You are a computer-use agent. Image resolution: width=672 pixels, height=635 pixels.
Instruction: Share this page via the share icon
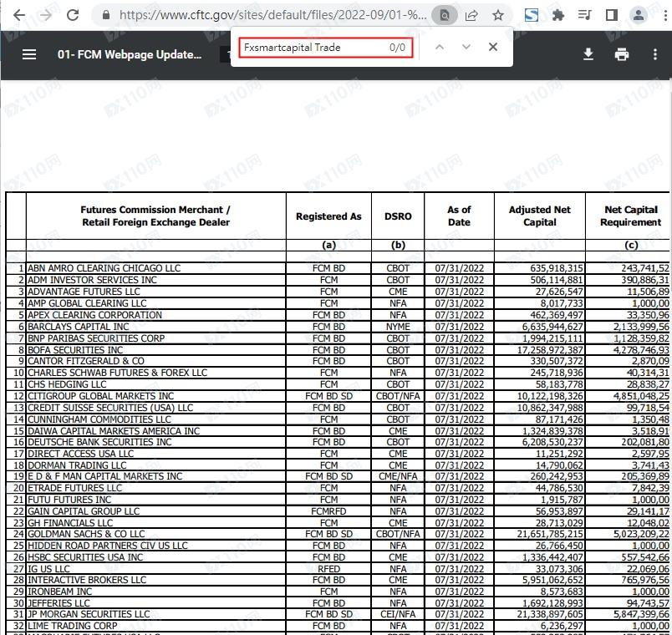pyautogui.click(x=472, y=15)
